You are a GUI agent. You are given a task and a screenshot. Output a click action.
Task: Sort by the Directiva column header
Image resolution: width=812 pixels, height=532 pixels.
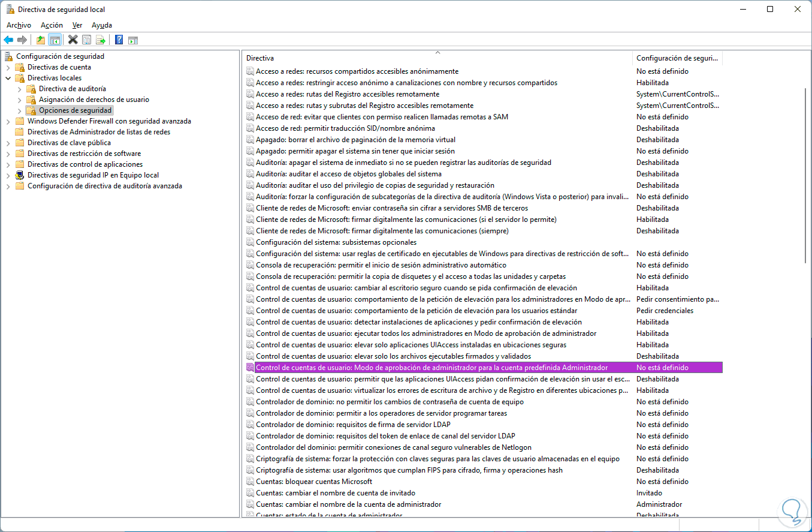(x=437, y=58)
